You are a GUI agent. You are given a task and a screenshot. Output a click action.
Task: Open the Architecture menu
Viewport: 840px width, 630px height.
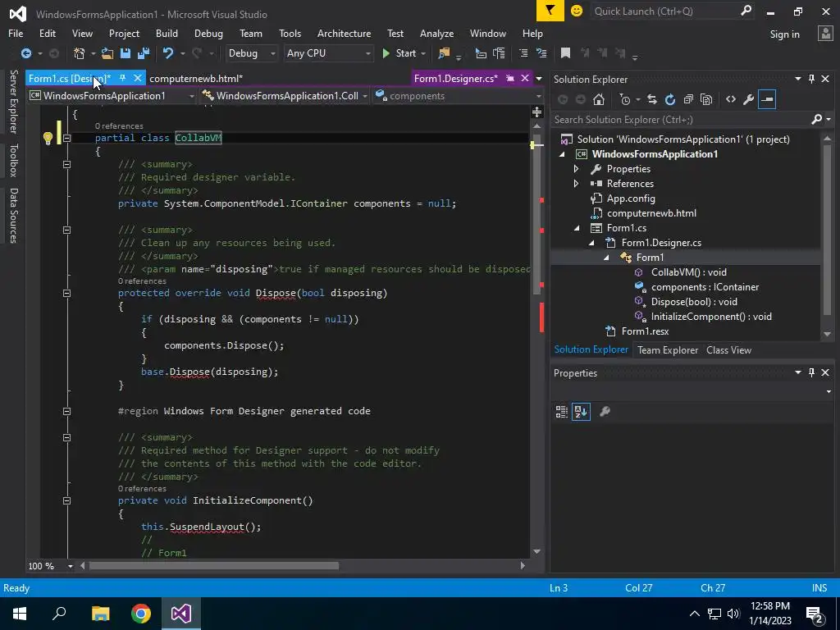click(344, 33)
